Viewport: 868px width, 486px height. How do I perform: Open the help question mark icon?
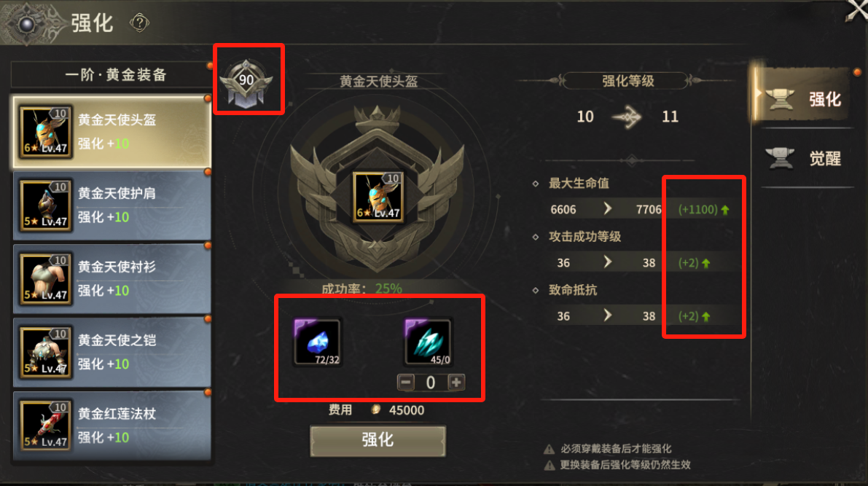139,23
